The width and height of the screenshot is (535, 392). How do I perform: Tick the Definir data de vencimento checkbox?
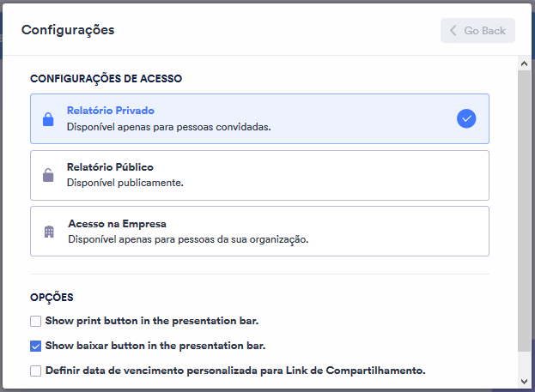[x=36, y=371]
